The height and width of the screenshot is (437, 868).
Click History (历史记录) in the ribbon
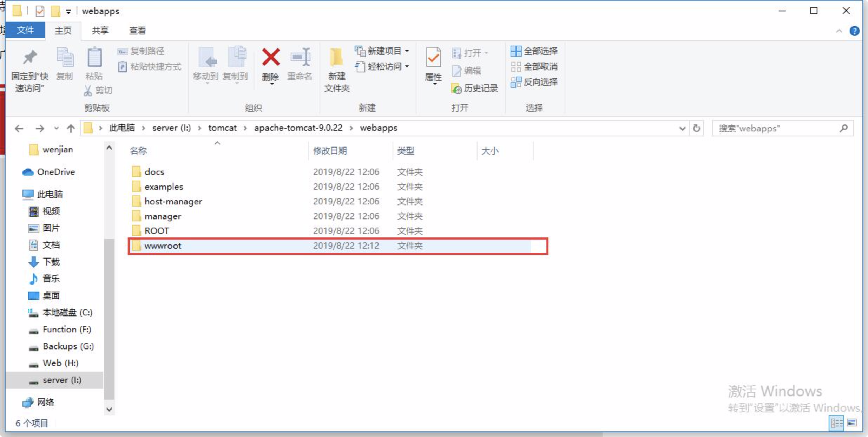click(x=474, y=88)
